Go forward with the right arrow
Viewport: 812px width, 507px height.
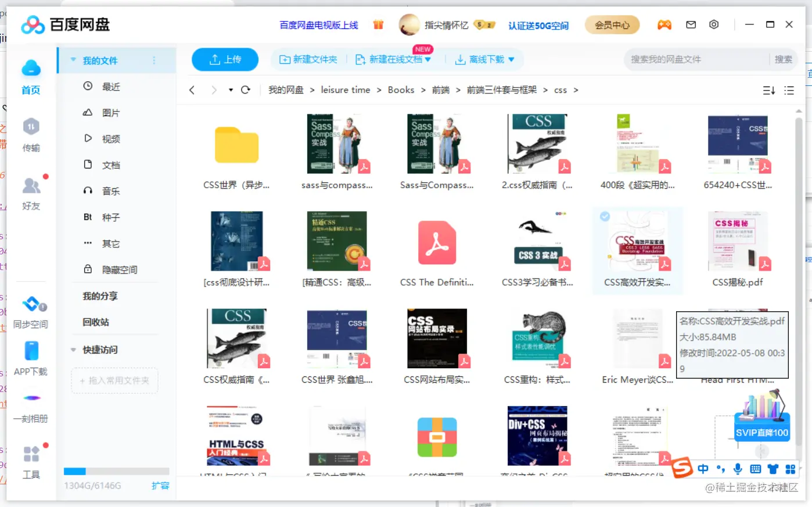click(x=214, y=90)
